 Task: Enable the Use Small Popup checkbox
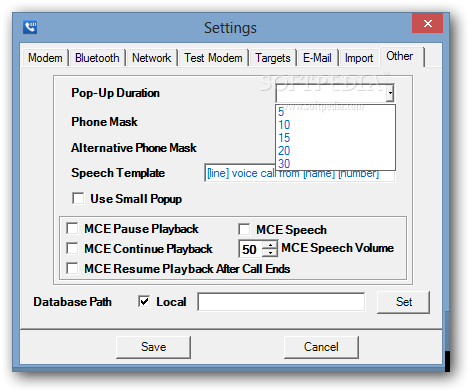tap(78, 198)
